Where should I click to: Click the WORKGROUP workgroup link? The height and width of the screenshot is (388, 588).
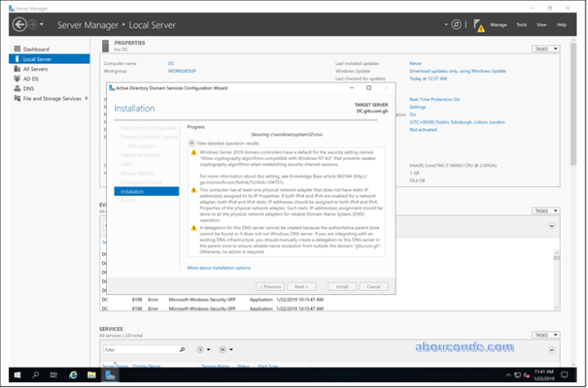point(182,71)
